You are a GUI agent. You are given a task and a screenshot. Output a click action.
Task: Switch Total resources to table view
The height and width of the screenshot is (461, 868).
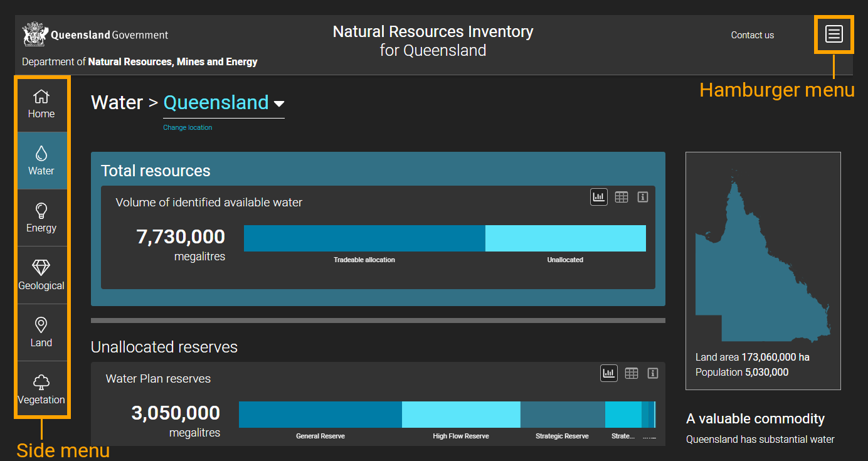point(621,196)
